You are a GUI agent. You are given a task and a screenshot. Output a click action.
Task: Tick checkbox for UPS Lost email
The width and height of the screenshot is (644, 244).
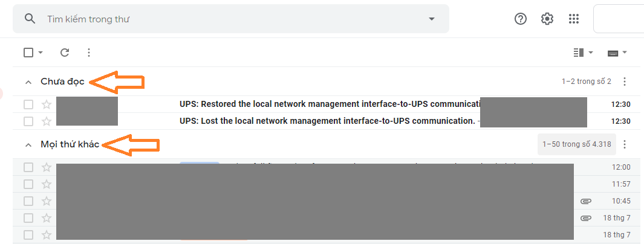(28, 121)
